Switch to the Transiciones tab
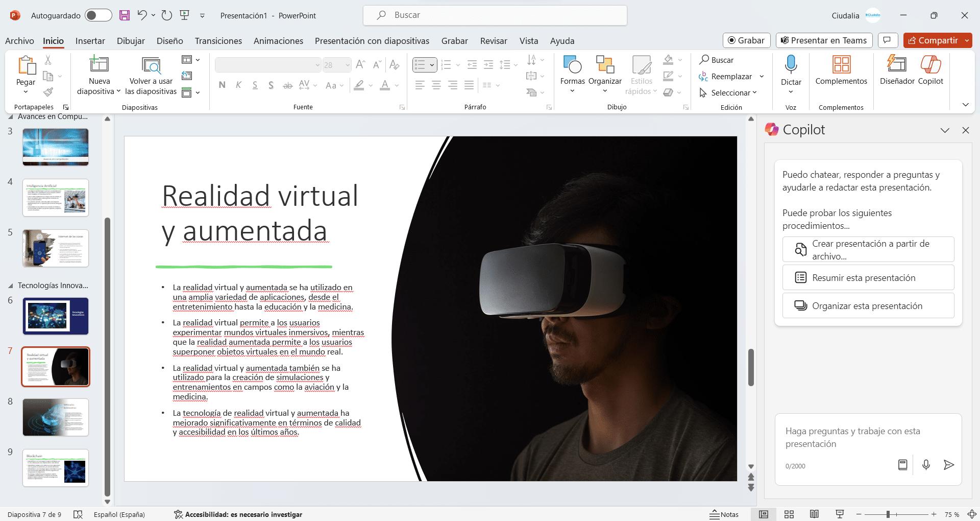The width and height of the screenshot is (980, 521). tap(218, 41)
